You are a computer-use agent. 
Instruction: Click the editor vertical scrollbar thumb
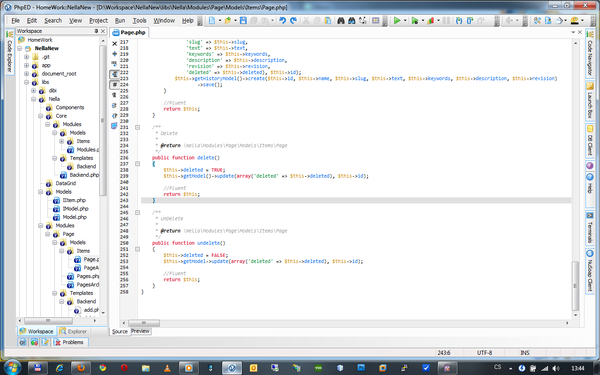point(575,285)
